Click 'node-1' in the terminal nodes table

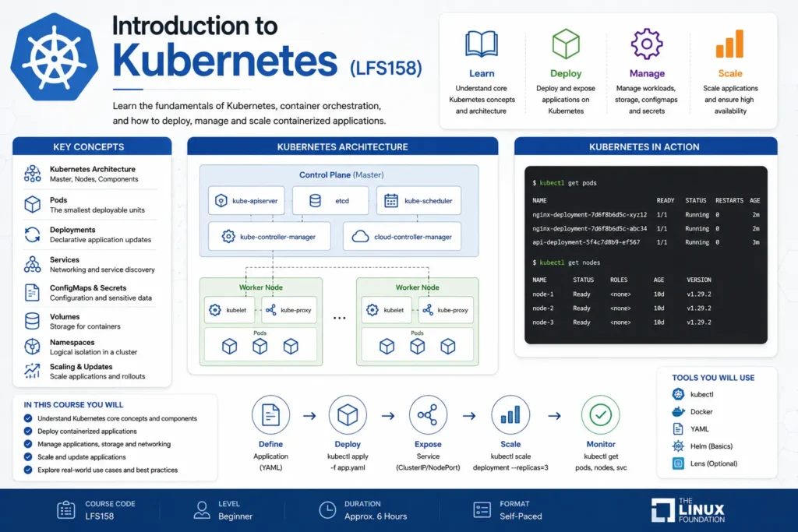pyautogui.click(x=542, y=294)
